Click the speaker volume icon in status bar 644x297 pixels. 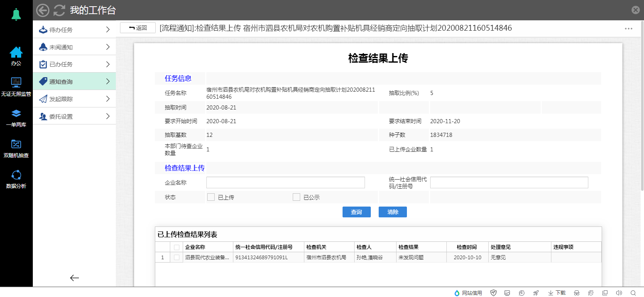click(619, 293)
